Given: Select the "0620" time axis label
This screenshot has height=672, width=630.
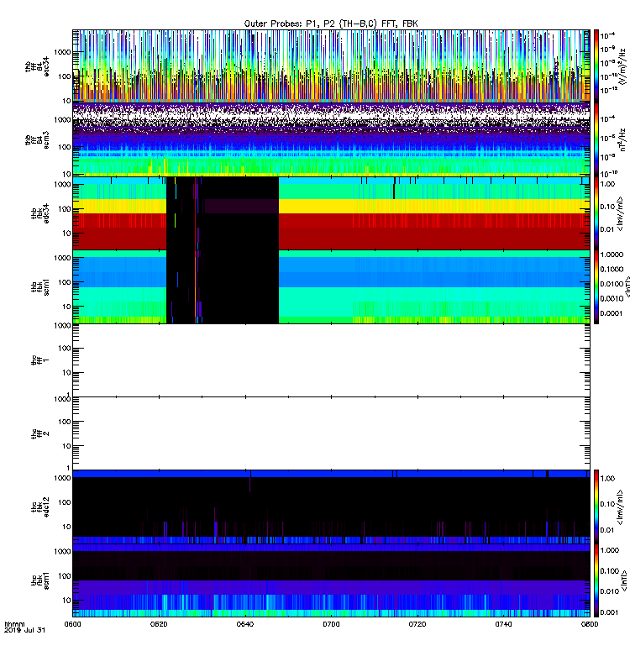Looking at the screenshot, I should [x=159, y=624].
